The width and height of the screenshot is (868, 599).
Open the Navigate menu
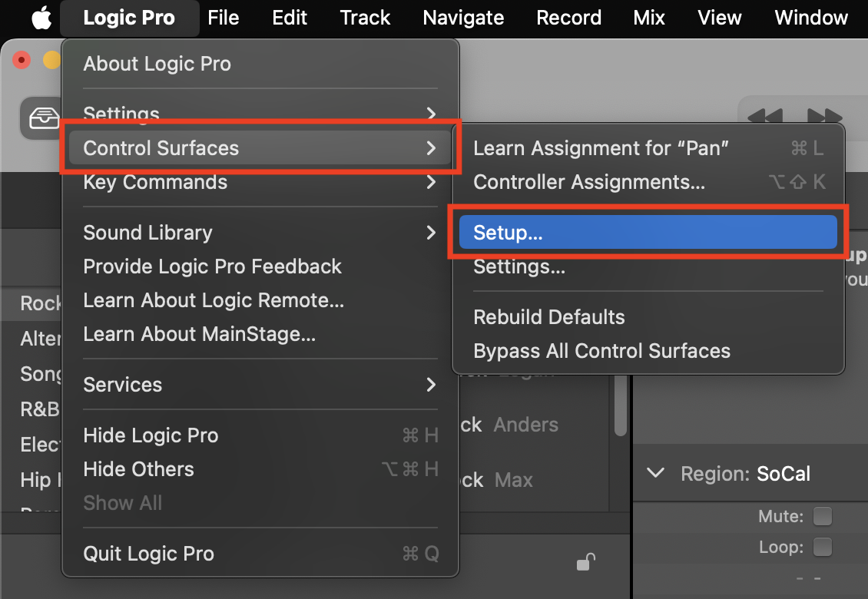coord(463,18)
